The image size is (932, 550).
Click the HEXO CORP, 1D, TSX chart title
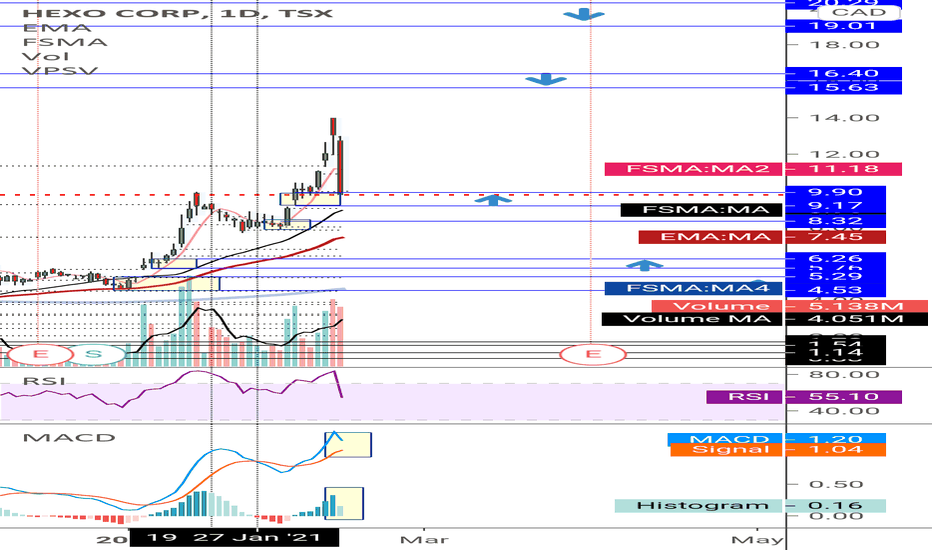pos(178,13)
